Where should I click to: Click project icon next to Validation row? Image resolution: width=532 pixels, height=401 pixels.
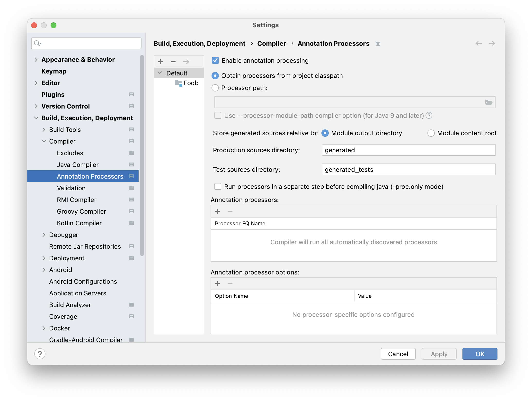coord(132,188)
